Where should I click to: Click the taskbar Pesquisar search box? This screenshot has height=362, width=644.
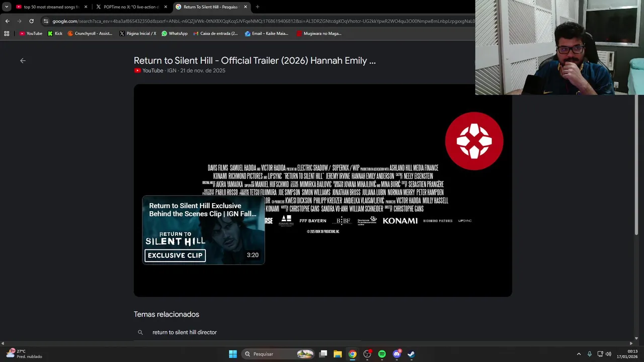(x=278, y=354)
